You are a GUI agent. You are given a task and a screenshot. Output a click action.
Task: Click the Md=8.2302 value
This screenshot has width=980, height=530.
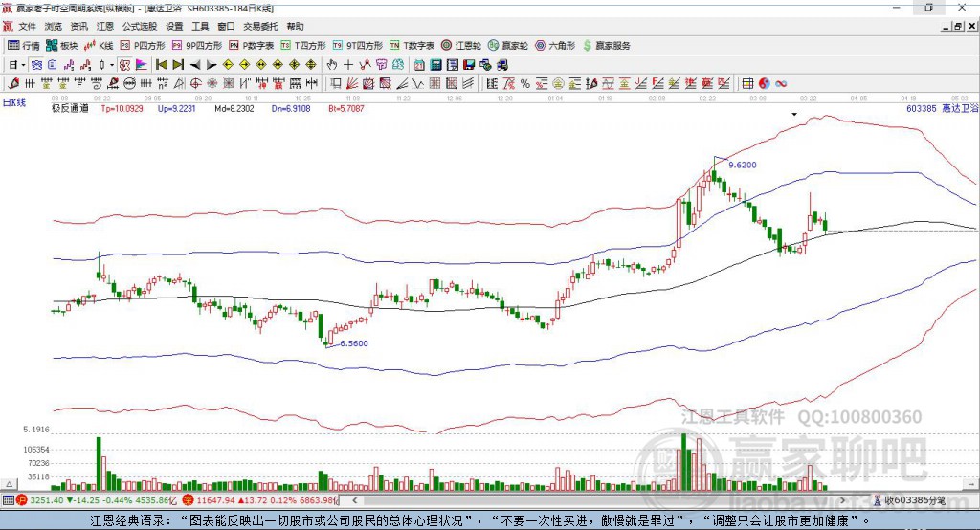pos(234,108)
